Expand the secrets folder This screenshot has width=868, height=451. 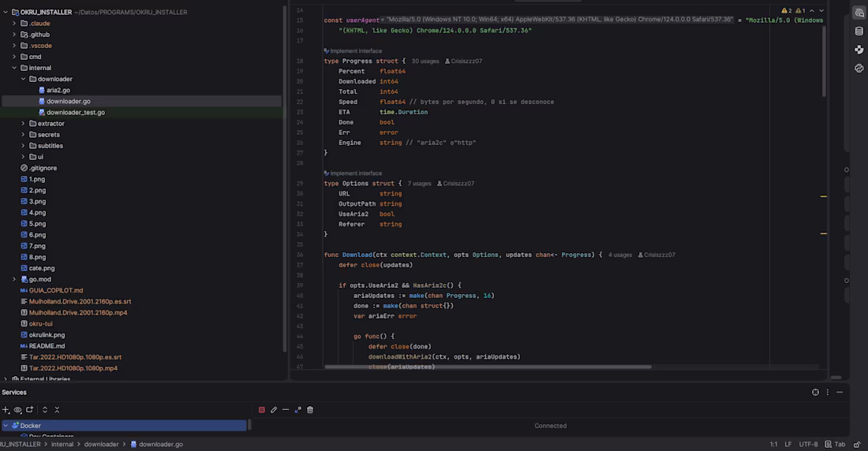pyautogui.click(x=23, y=135)
